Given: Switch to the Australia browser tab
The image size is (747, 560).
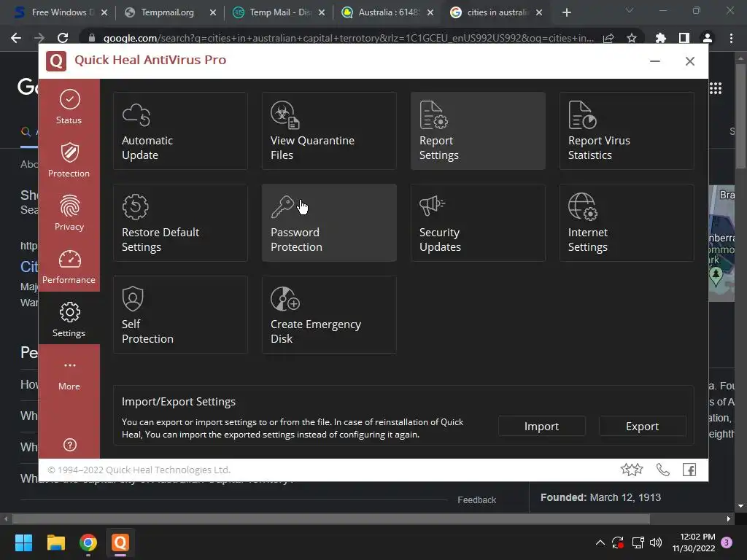Looking at the screenshot, I should pyautogui.click(x=387, y=12).
